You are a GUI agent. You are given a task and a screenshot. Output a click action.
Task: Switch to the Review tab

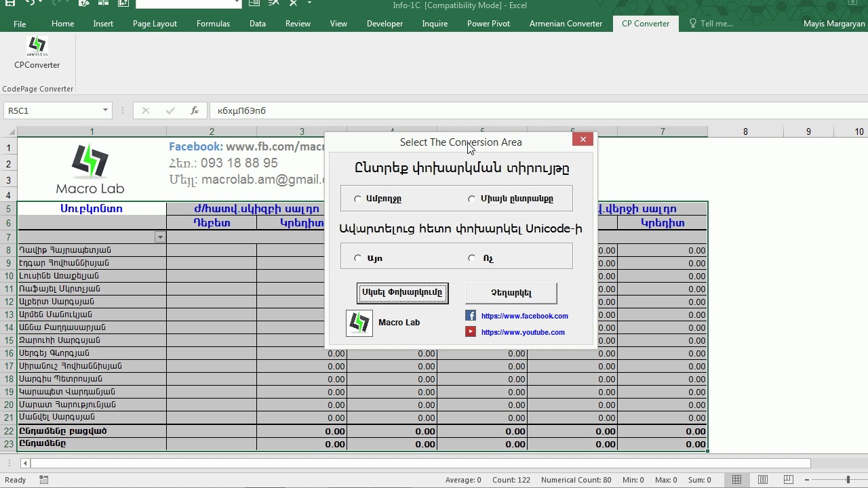coord(298,24)
